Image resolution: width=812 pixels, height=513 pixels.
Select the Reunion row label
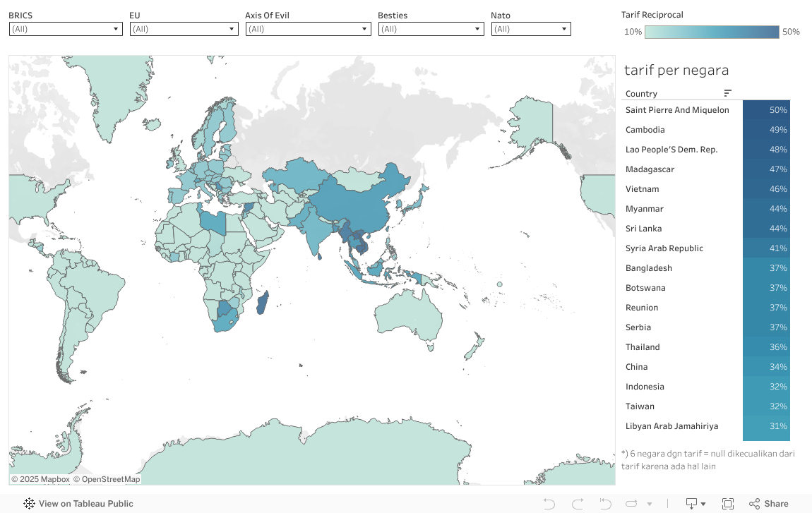(642, 308)
